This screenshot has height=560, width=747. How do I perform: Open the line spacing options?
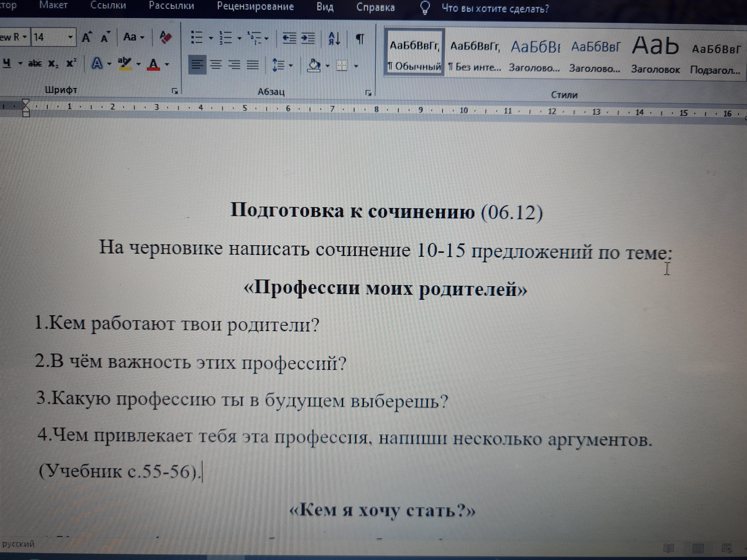click(279, 65)
